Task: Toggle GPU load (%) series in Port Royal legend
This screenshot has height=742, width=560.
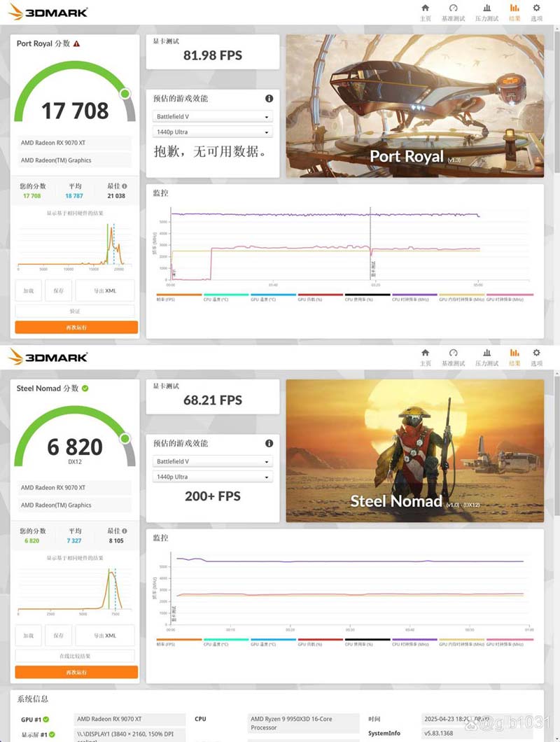Action: pos(320,297)
